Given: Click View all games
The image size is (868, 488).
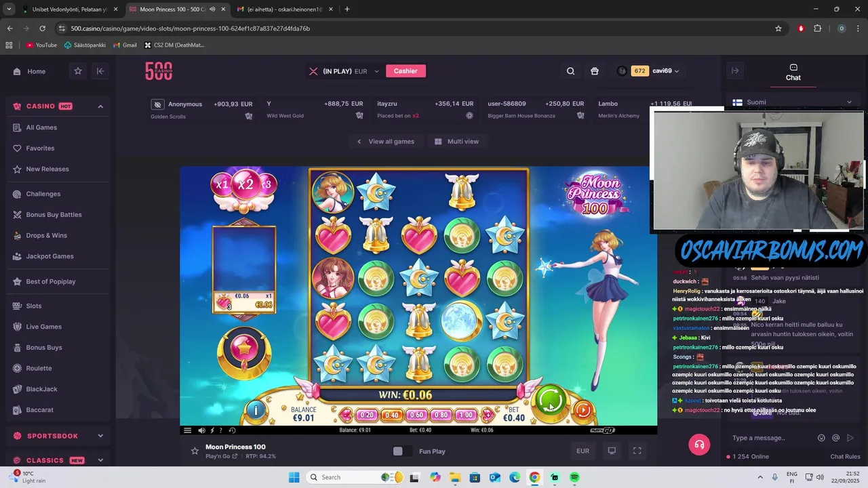Looking at the screenshot, I should [385, 142].
